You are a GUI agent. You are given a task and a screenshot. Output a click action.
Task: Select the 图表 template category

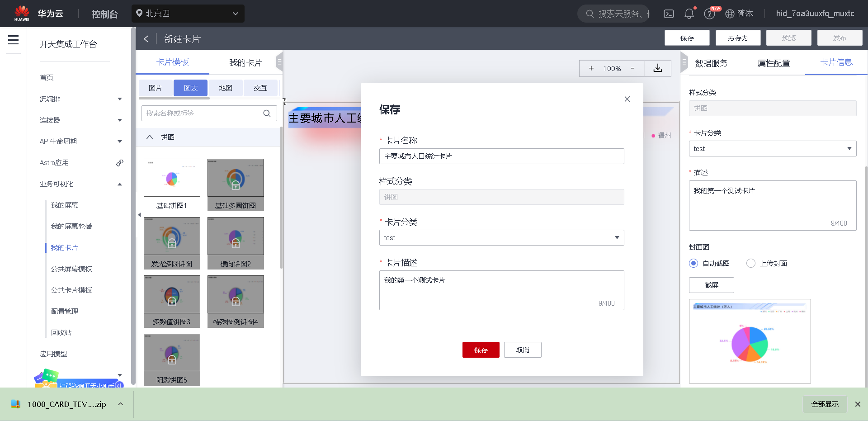coord(191,88)
